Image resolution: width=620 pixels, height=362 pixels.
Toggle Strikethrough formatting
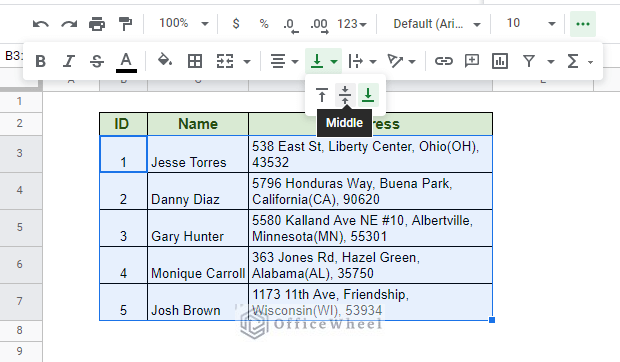point(97,61)
